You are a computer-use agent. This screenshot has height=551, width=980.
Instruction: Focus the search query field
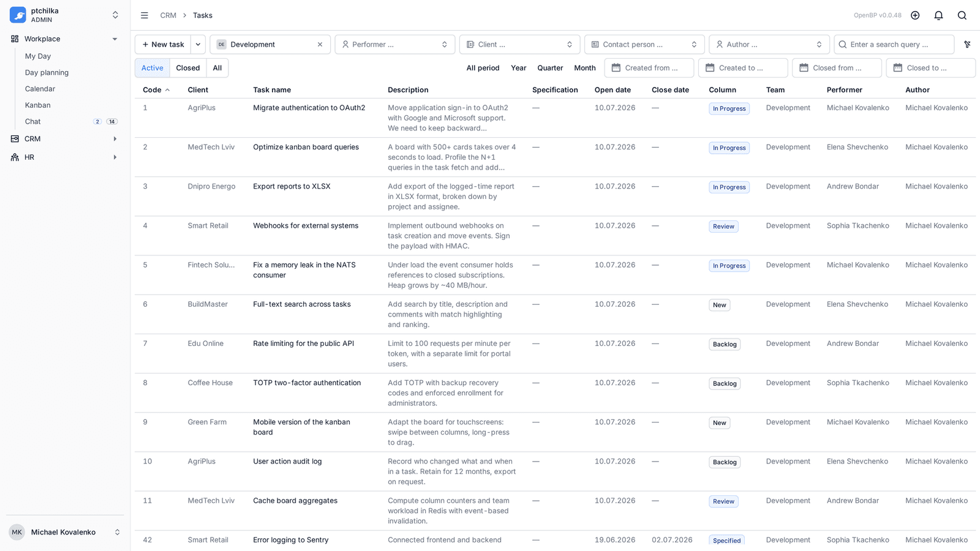point(894,44)
